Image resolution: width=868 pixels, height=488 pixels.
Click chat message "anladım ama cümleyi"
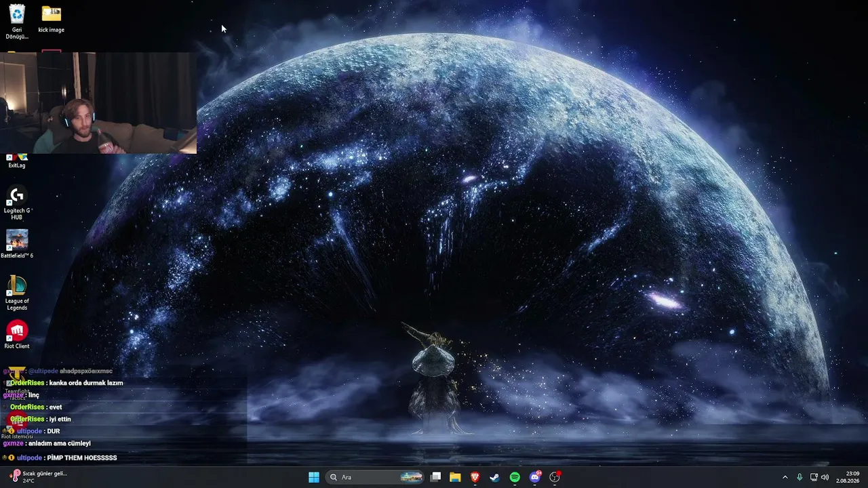point(59,443)
